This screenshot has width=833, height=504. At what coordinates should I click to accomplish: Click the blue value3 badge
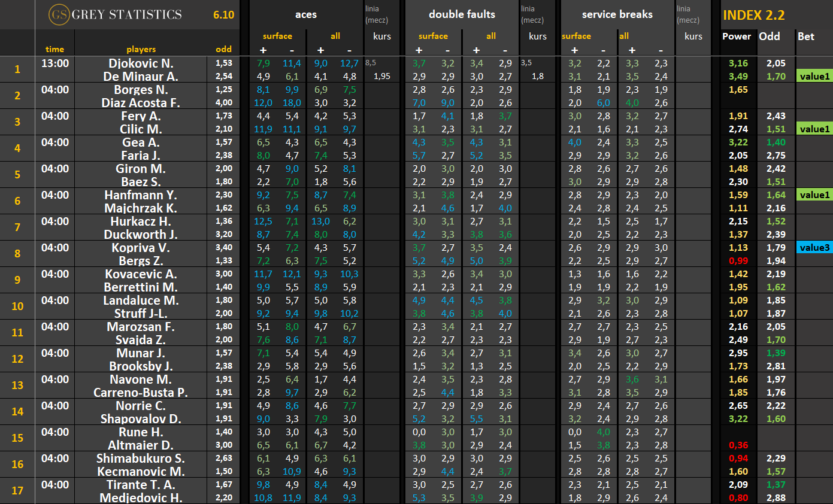point(814,247)
